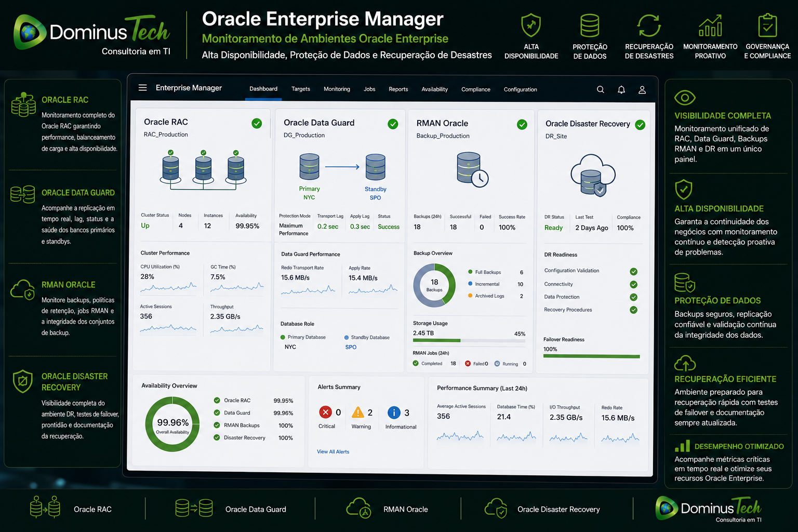Click the Recovery Procedures check mark
Image resolution: width=798 pixels, height=532 pixels.
point(633,310)
